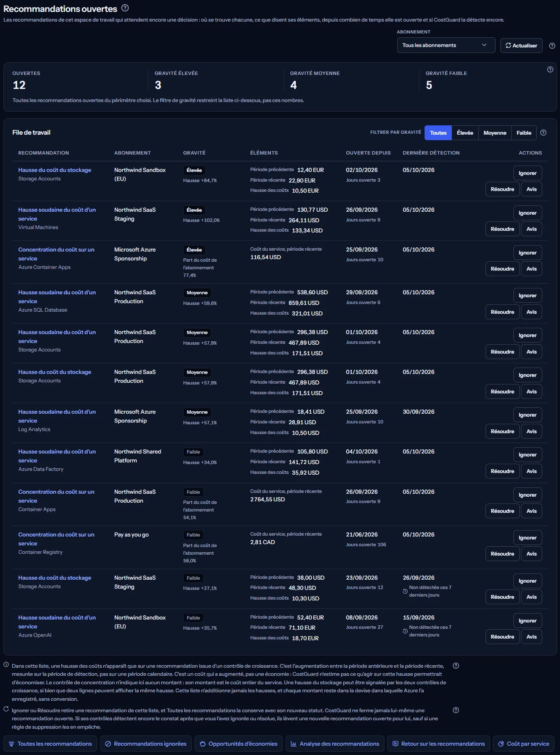This screenshot has width=560, height=755.
Task: Filter by Faible gravity
Action: tap(524, 133)
